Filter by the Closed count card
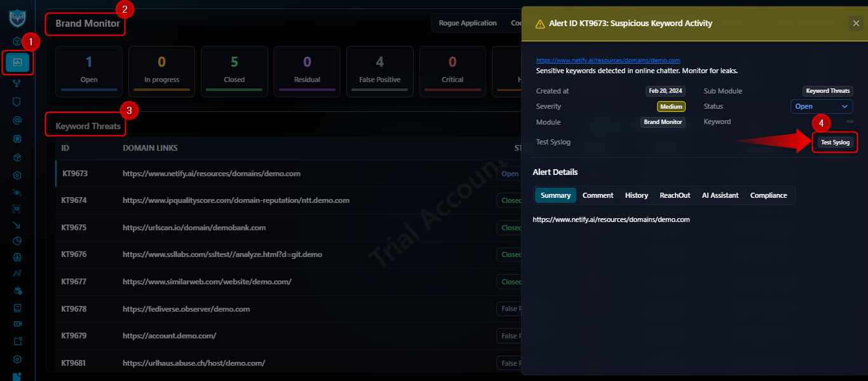This screenshot has width=868, height=381. click(234, 71)
